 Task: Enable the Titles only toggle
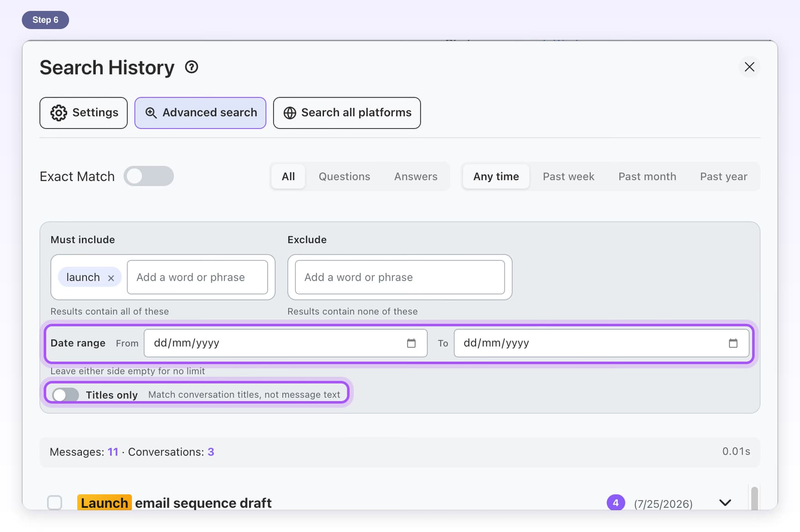(65, 395)
